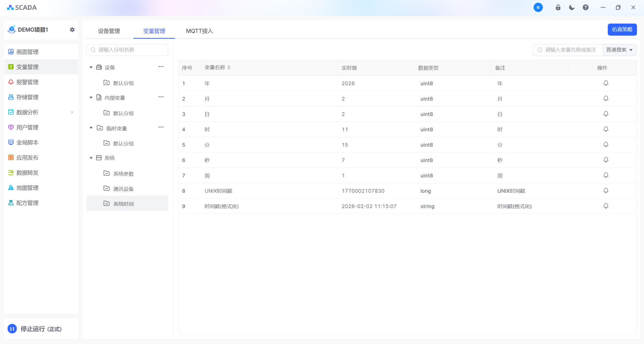Switch to the MQTT接入 tab
Screen dimensions: 644x344
[x=199, y=31]
